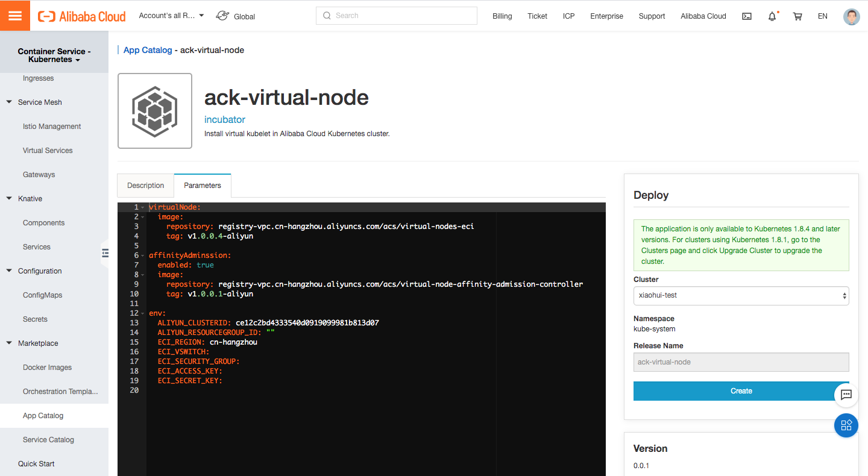Open the Cloud Shell terminal icon
The height and width of the screenshot is (476, 868).
(747, 16)
